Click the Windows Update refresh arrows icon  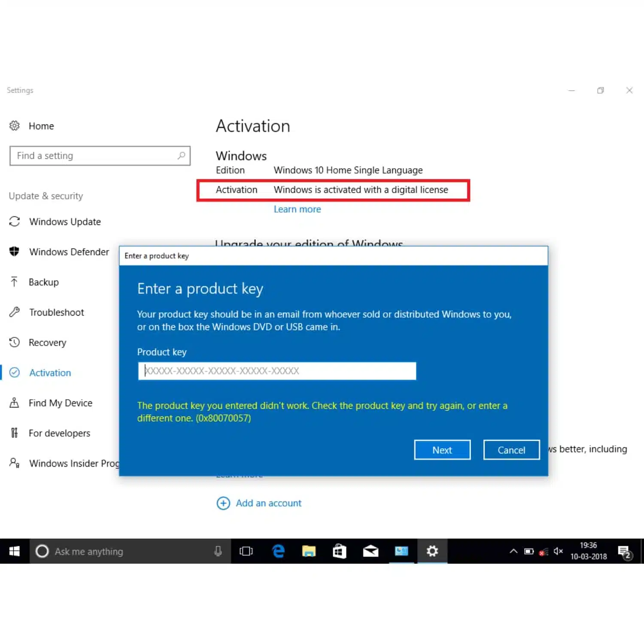tap(15, 222)
